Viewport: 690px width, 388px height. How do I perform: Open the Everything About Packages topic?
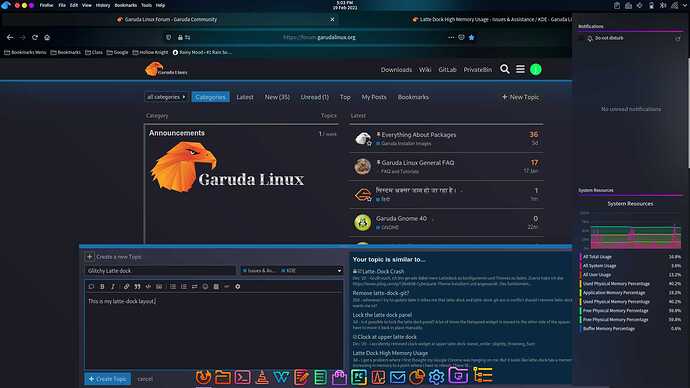tap(418, 135)
